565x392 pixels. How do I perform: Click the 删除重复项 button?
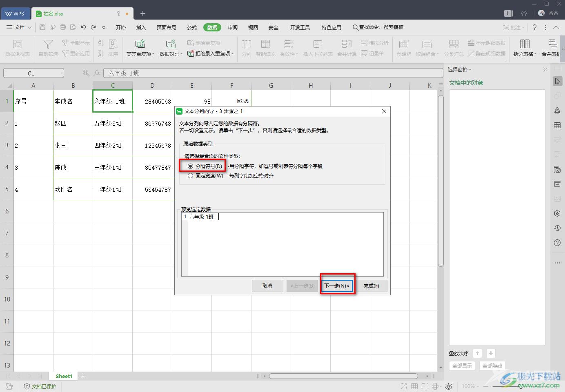(x=204, y=43)
